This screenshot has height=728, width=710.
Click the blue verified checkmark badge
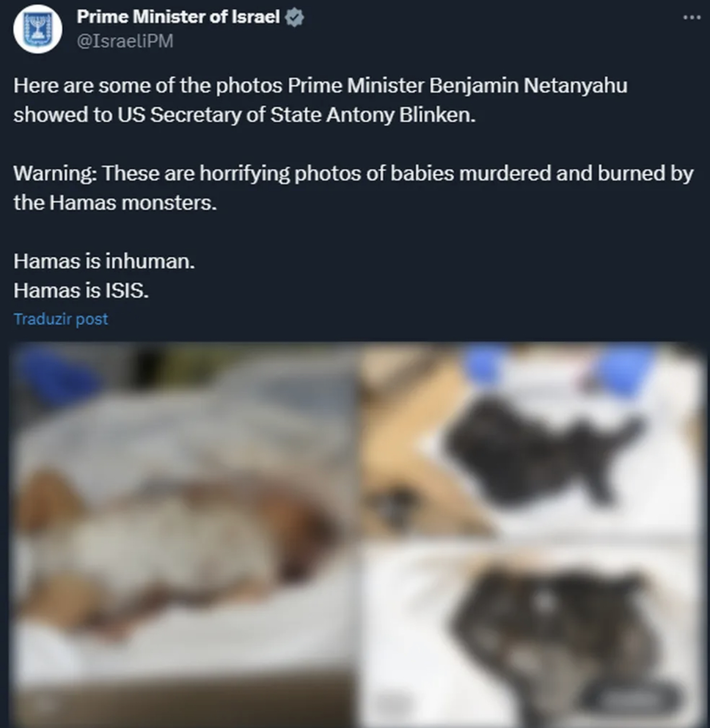294,17
